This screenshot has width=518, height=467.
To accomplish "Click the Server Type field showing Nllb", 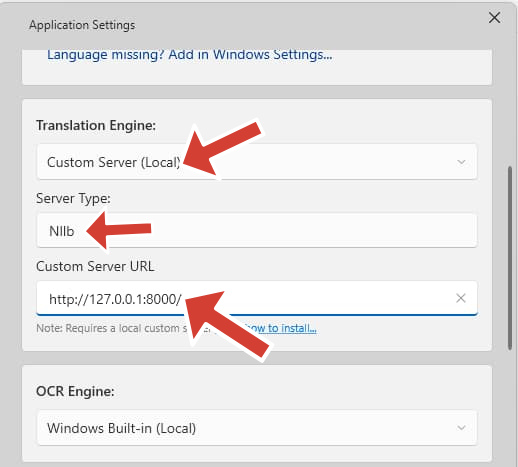I will (x=257, y=231).
